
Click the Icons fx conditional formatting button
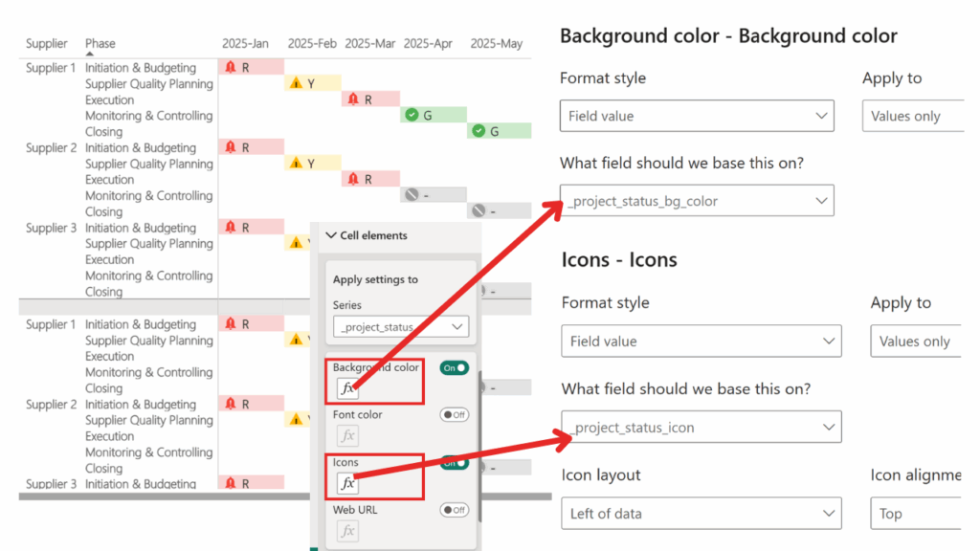[348, 483]
